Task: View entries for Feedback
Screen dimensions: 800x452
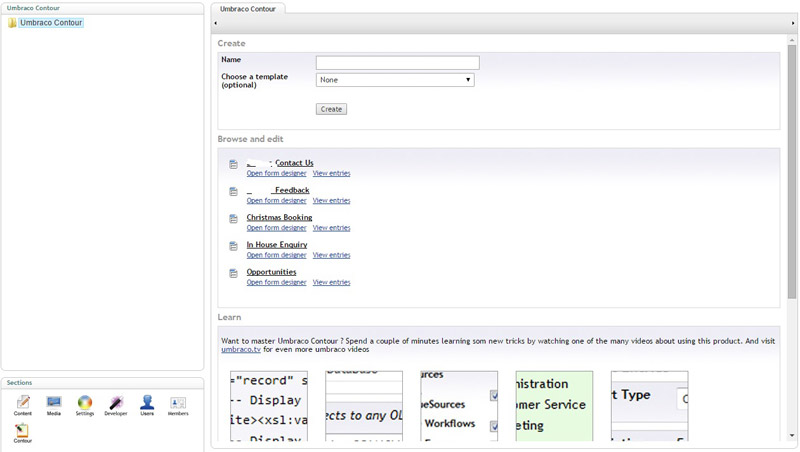Action: click(x=332, y=200)
